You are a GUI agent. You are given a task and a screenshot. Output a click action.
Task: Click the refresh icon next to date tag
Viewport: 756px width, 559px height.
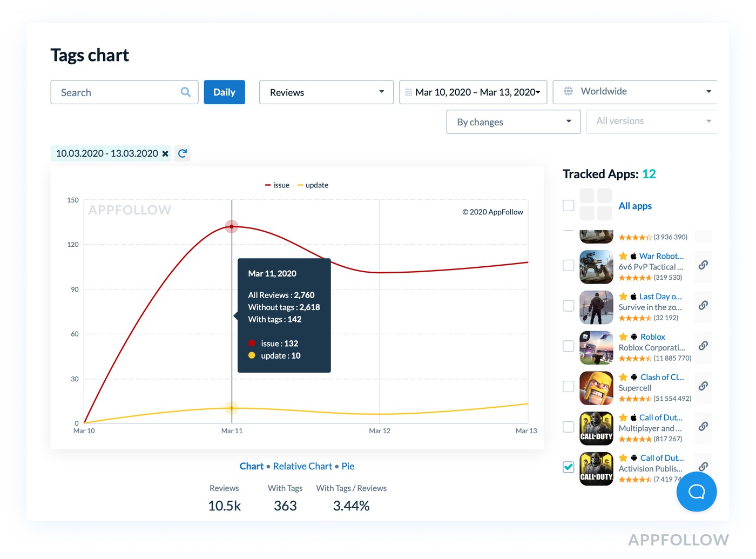[183, 153]
